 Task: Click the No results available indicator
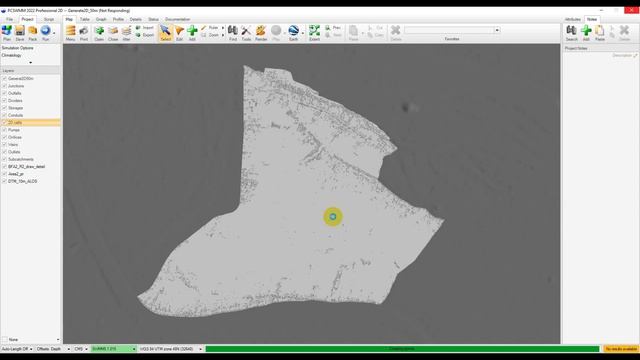621,349
